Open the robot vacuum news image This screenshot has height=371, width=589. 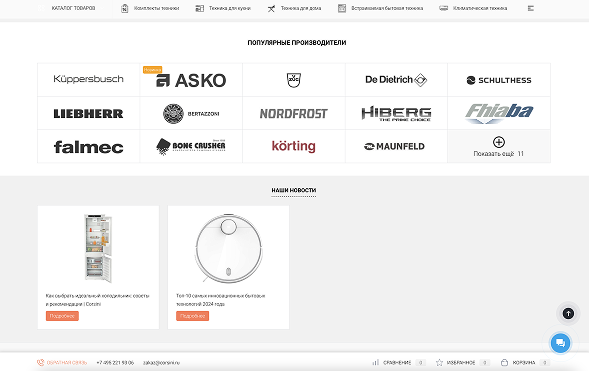(228, 248)
